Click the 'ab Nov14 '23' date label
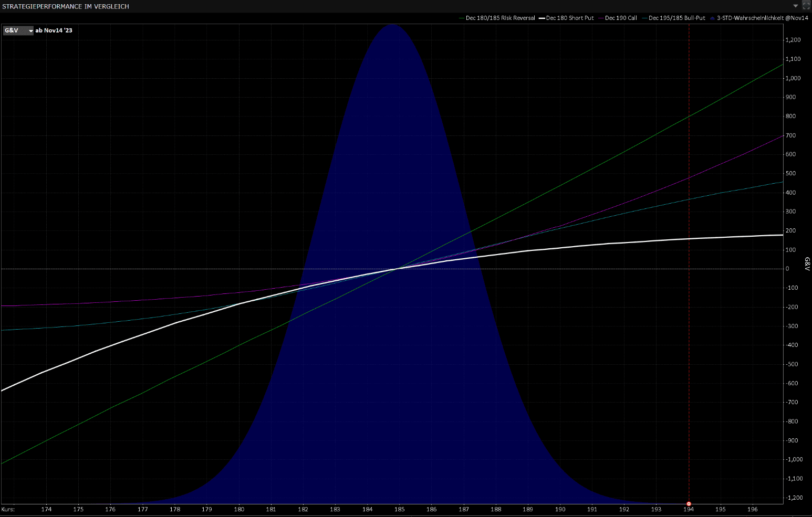 click(54, 30)
